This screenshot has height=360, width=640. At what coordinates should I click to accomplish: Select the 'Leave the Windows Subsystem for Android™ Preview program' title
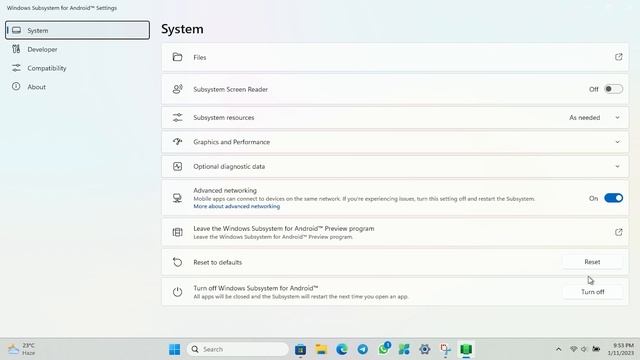tap(284, 229)
